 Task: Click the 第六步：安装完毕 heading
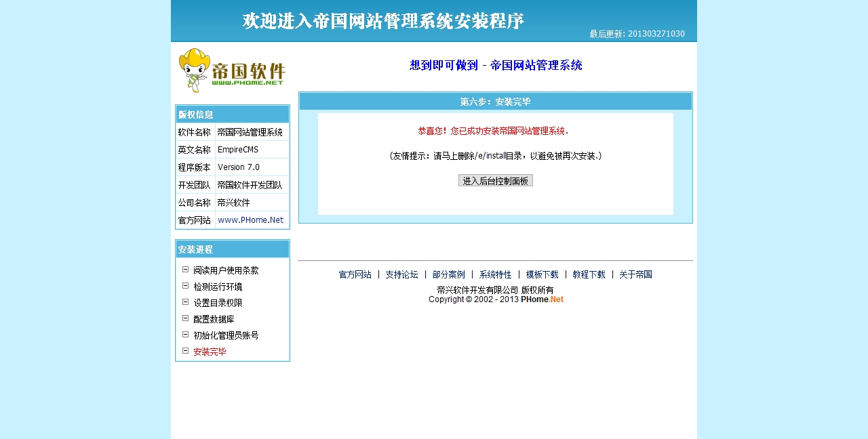click(496, 102)
